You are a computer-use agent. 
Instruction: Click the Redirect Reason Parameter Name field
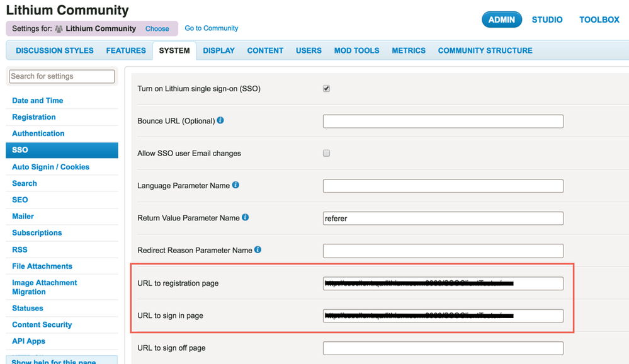click(443, 251)
